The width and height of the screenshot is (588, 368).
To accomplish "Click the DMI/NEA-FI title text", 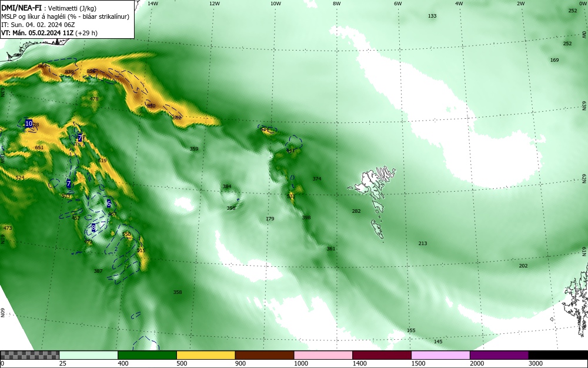I will (22, 8).
